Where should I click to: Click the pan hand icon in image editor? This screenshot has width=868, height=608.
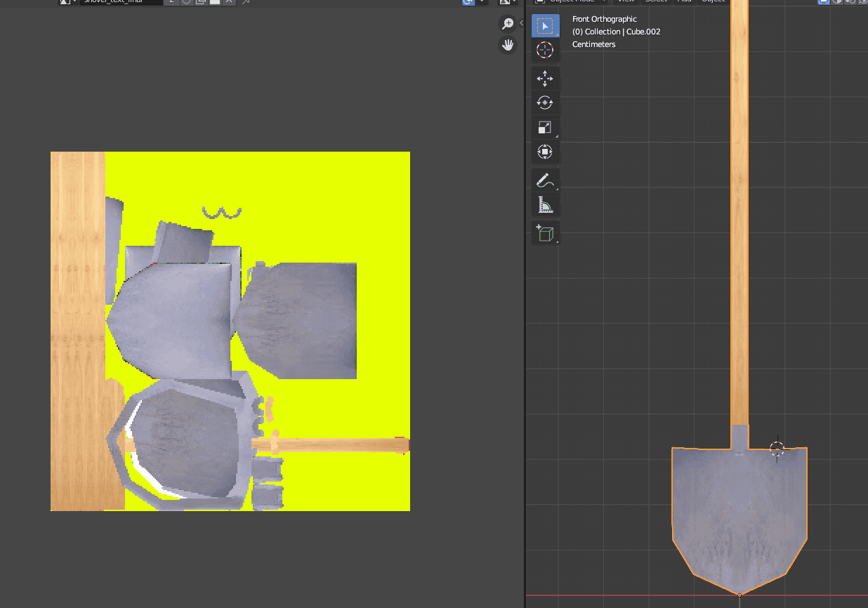click(x=507, y=46)
